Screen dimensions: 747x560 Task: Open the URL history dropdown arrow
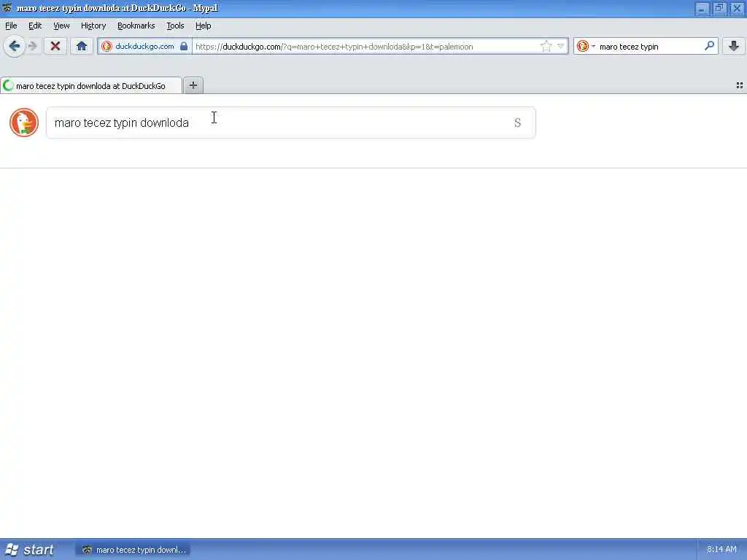tap(561, 46)
